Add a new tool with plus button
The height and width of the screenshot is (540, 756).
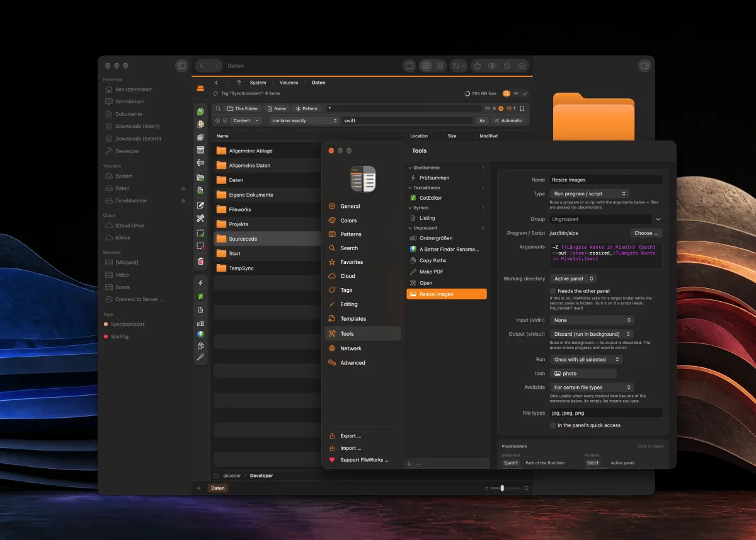[x=409, y=464]
